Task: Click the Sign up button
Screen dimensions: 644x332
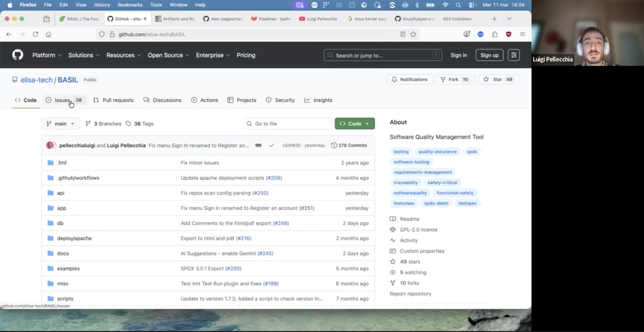Action: point(489,55)
